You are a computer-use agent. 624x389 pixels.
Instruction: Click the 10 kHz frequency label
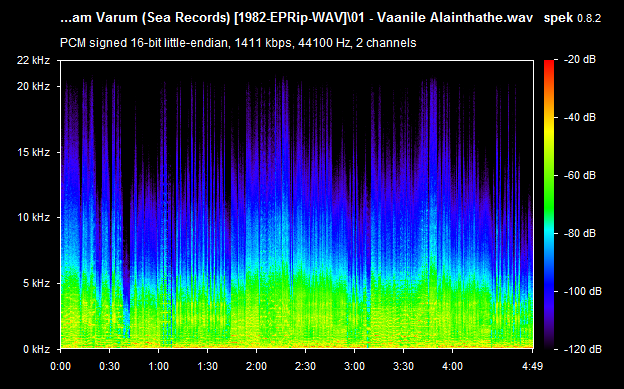(x=33, y=217)
